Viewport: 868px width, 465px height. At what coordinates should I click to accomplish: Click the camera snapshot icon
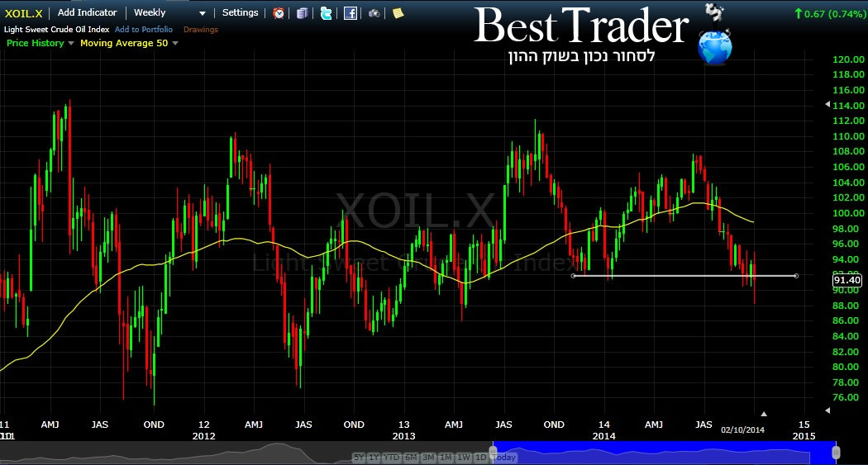coord(374,13)
